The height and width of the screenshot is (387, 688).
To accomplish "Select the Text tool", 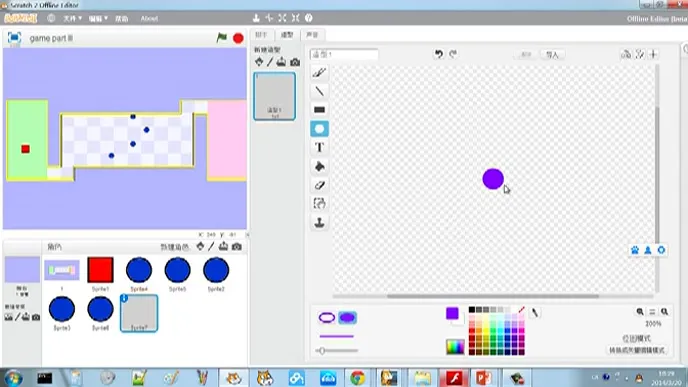I will 319,147.
